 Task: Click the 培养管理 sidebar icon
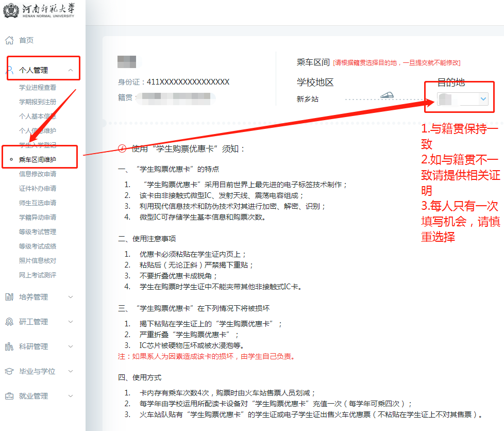click(9, 297)
